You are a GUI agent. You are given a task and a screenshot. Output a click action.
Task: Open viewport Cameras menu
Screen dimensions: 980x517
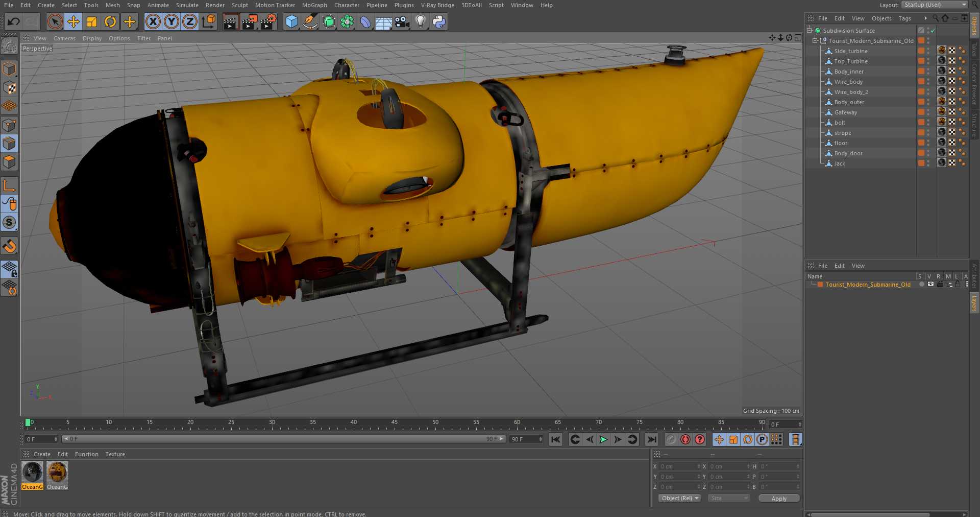coord(64,38)
